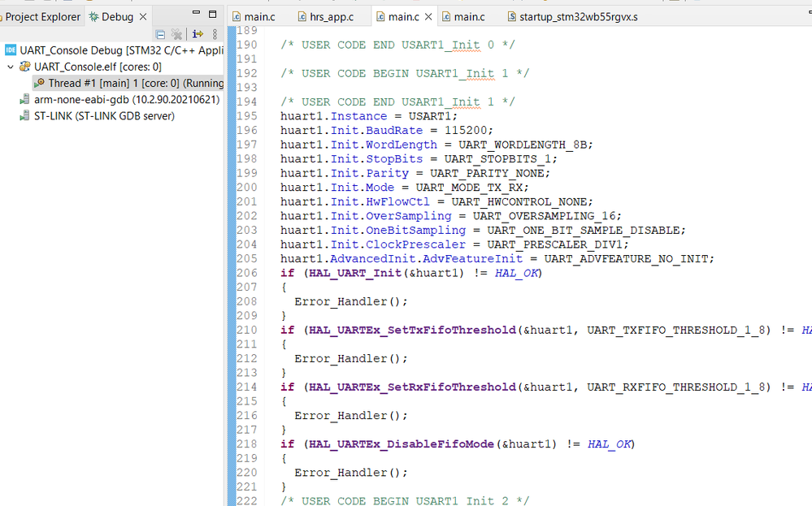Select UART_Console.elf [cores: 0] entry
The image size is (812, 506).
point(98,67)
